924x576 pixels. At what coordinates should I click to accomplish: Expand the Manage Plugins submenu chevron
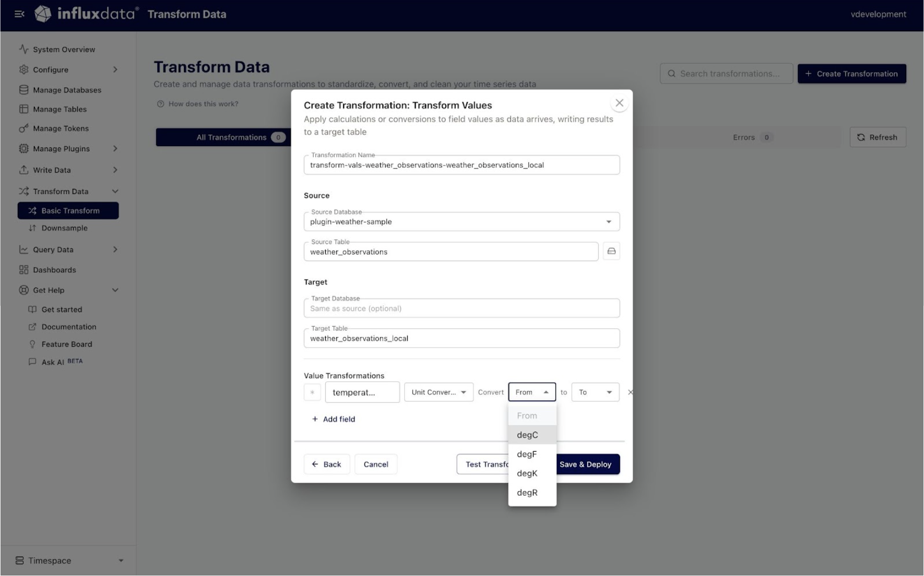point(115,149)
